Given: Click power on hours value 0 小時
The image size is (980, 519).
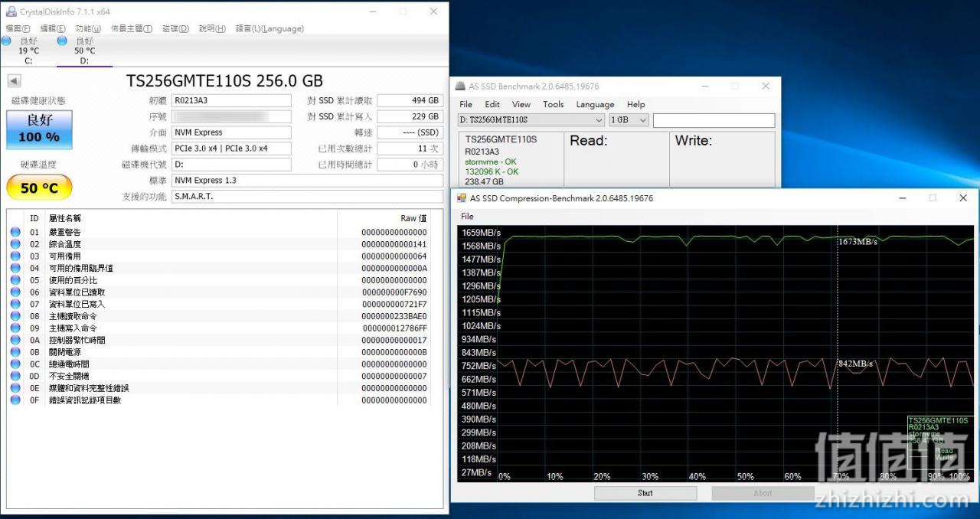Looking at the screenshot, I should point(410,165).
